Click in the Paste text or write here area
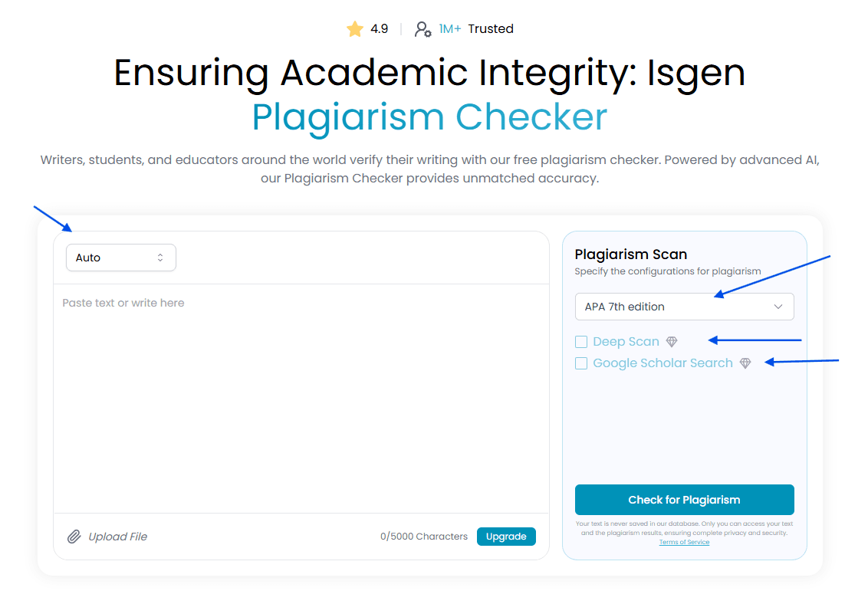This screenshot has height=604, width=868. [301, 399]
